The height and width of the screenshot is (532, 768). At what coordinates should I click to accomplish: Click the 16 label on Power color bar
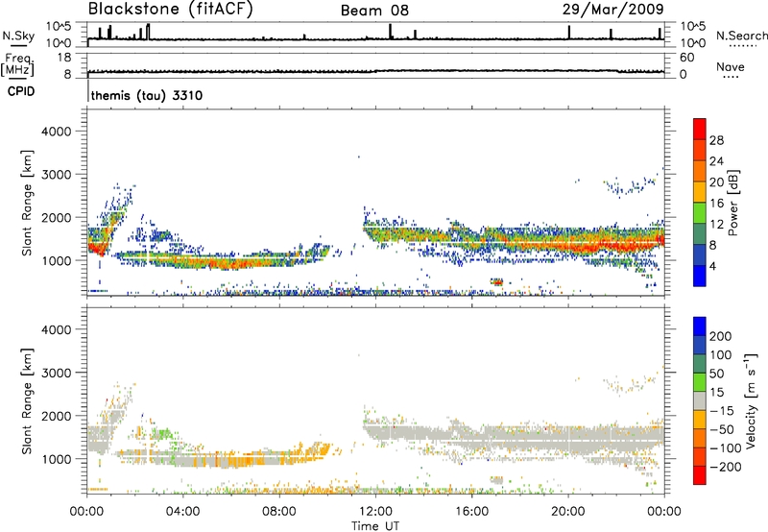click(716, 204)
